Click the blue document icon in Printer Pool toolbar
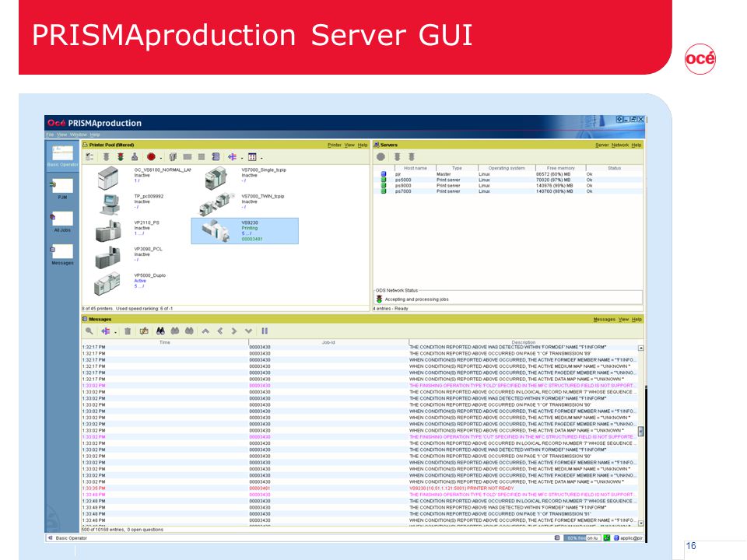Screen dimensions: 747x560 click(216, 156)
